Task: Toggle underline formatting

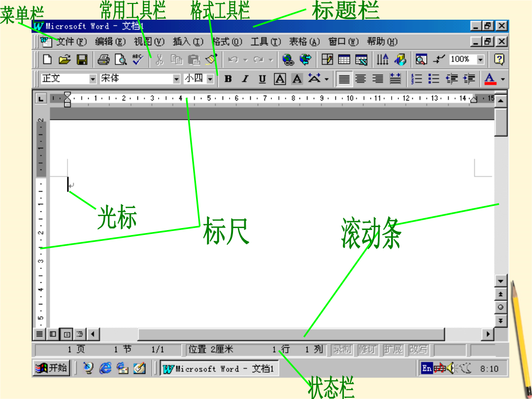Action: [262, 79]
